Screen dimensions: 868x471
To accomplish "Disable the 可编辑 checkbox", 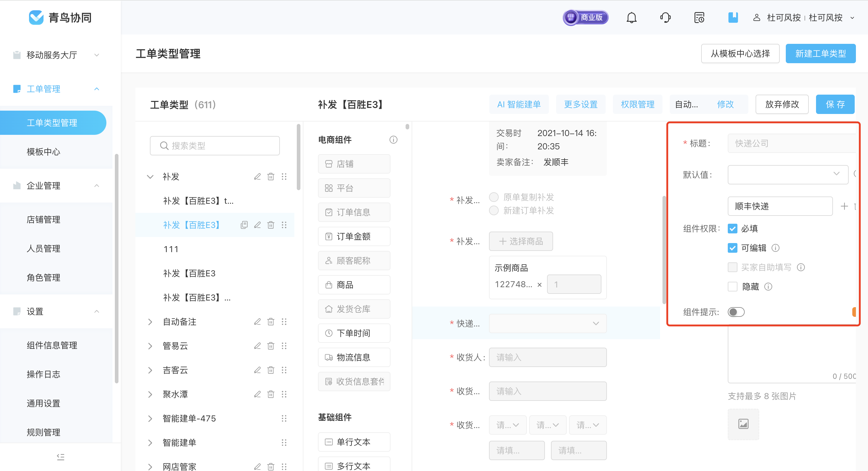I will [732, 248].
